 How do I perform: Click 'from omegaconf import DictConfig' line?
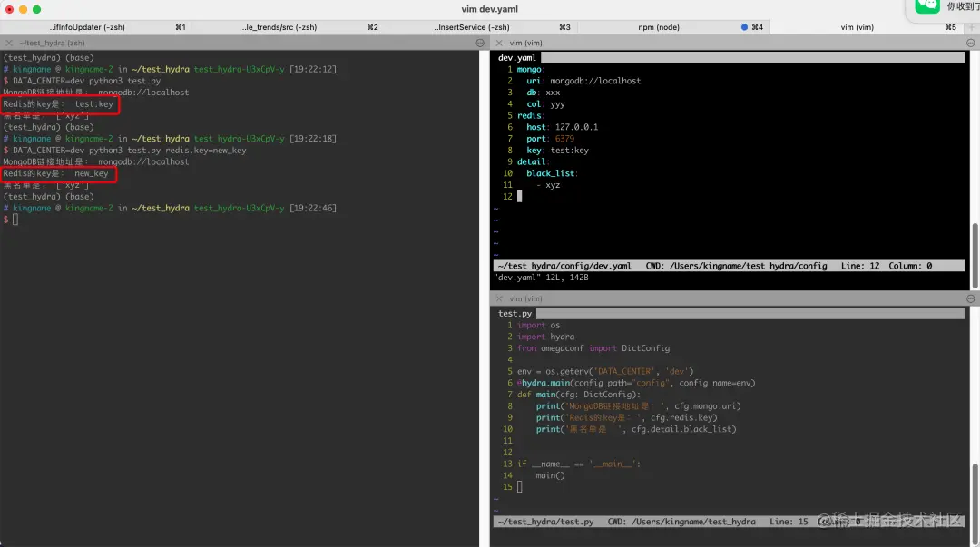click(593, 348)
